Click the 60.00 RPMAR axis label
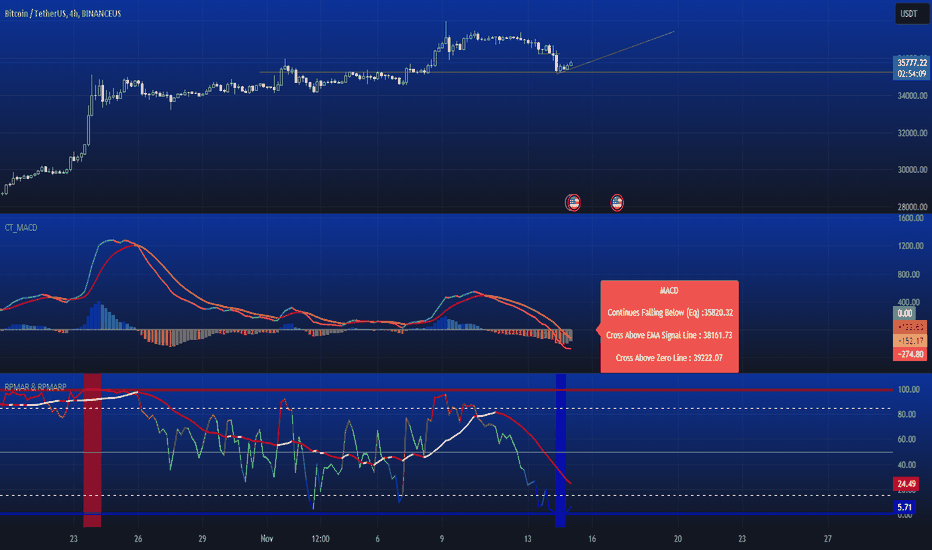The width and height of the screenshot is (932, 550). [906, 439]
